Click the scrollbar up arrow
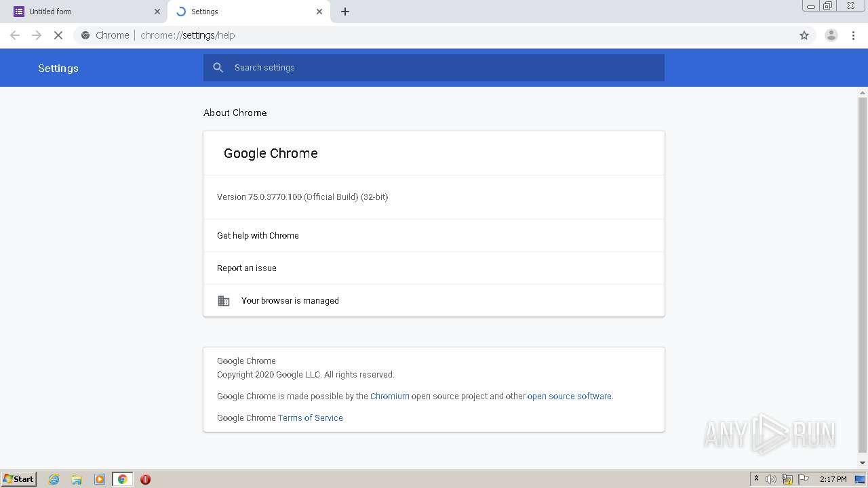868x488 pixels. 863,92
